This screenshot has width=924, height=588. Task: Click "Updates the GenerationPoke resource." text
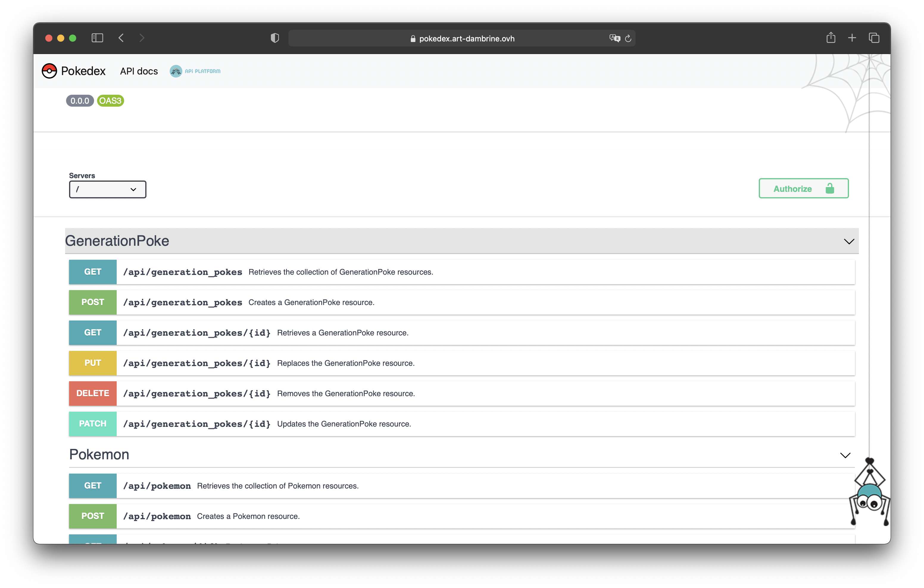click(x=344, y=424)
